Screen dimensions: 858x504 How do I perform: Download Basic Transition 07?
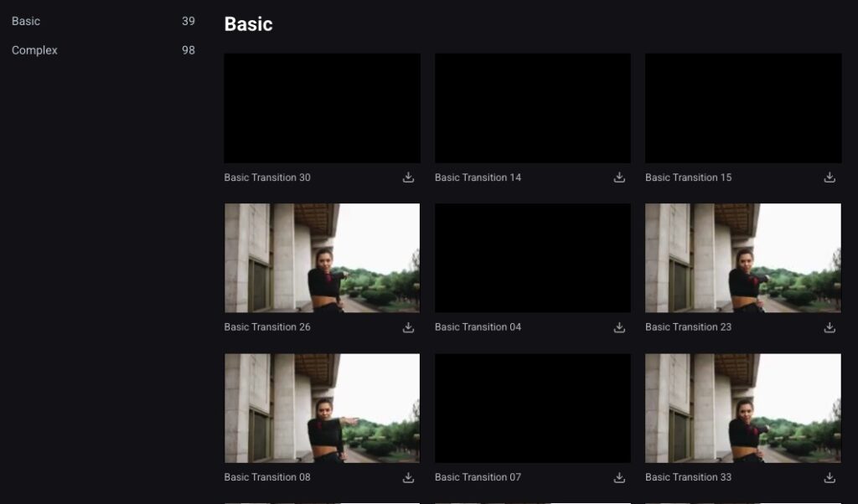(x=619, y=477)
